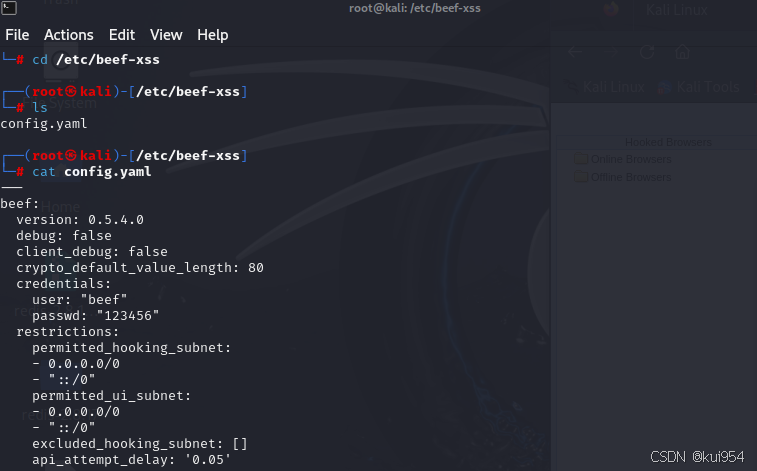Click the 'client_debug: false' line

(92, 251)
